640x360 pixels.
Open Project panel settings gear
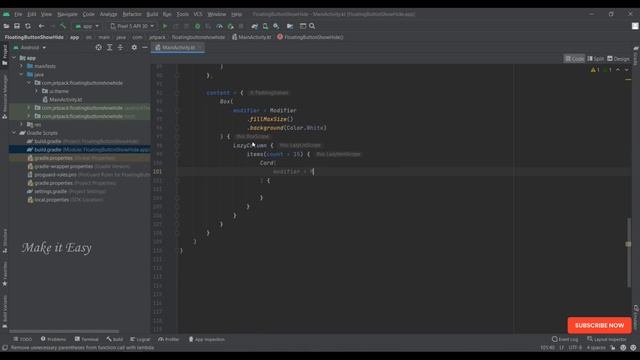pos(134,48)
